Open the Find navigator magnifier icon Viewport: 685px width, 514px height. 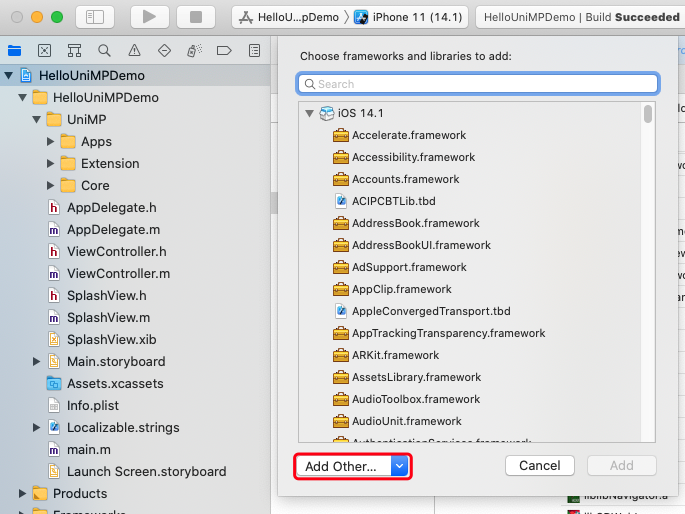tap(104, 51)
